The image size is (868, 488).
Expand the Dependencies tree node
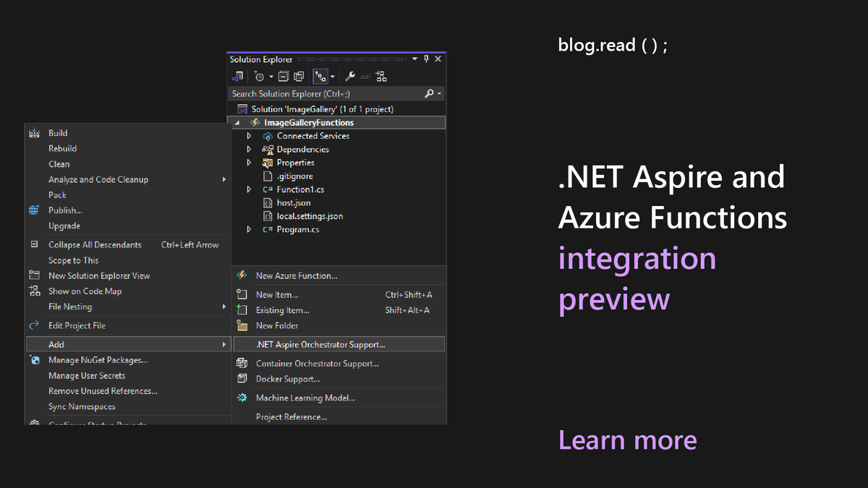pos(249,149)
